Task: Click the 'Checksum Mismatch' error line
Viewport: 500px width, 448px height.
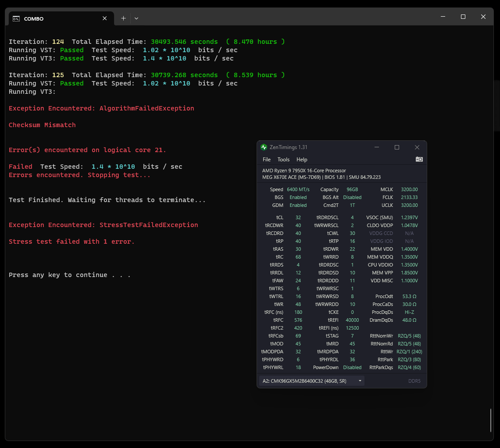Action: tap(42, 125)
